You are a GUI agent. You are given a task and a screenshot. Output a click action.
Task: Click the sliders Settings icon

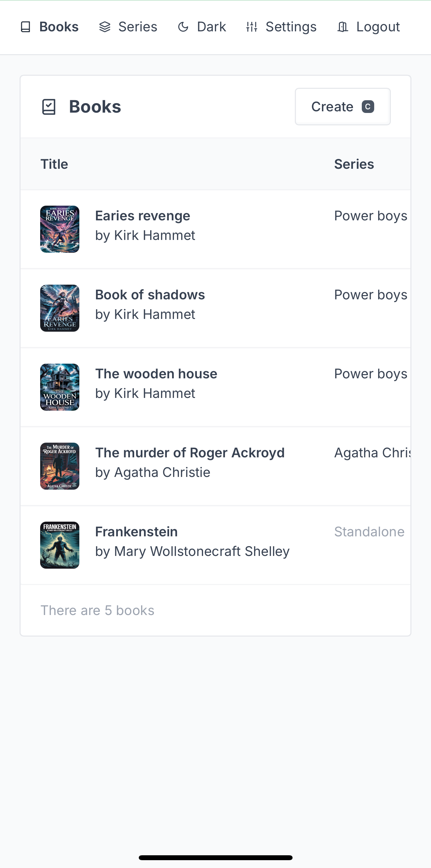click(252, 27)
